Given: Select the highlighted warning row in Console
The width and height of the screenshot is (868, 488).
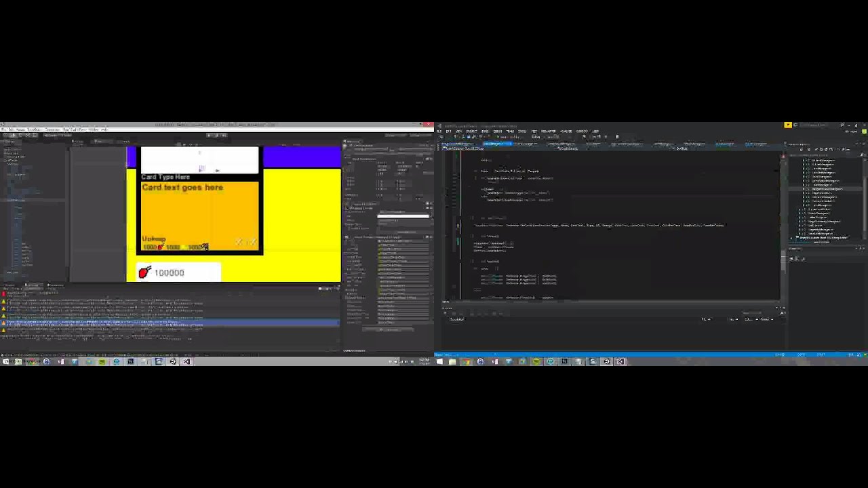Looking at the screenshot, I should pyautogui.click(x=170, y=323).
